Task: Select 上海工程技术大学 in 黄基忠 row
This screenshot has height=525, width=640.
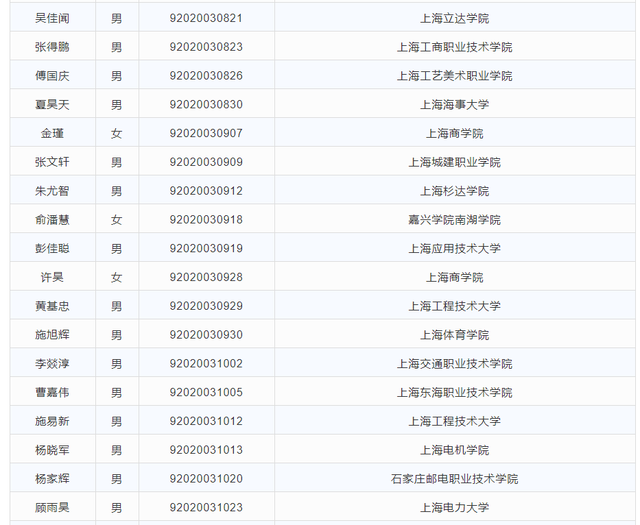Action: [x=455, y=306]
